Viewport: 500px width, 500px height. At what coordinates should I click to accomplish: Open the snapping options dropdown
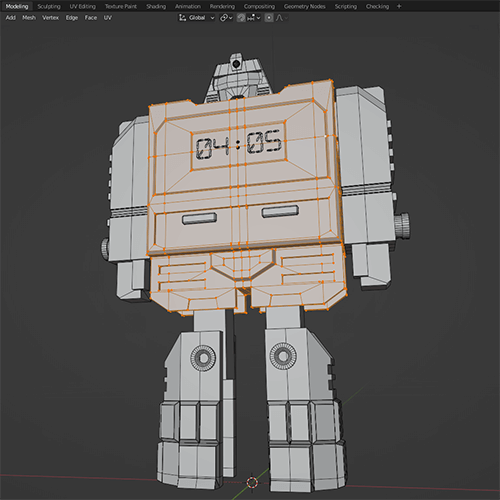(x=254, y=18)
